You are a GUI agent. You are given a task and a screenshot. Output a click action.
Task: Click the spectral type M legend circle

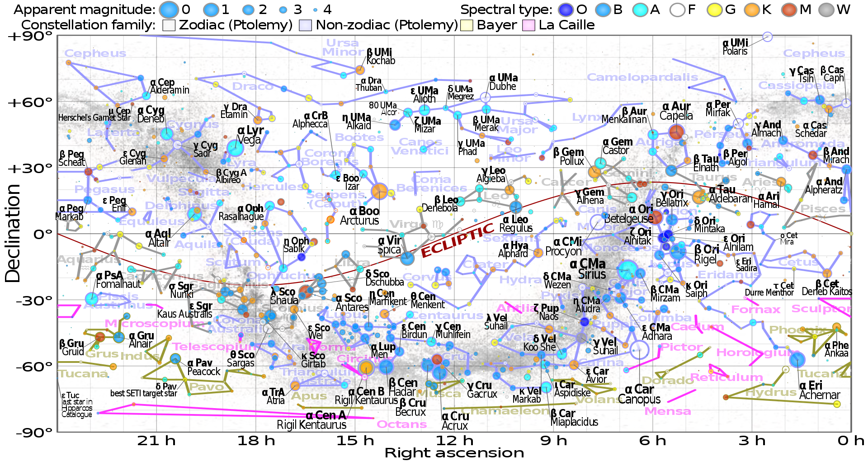[789, 9]
